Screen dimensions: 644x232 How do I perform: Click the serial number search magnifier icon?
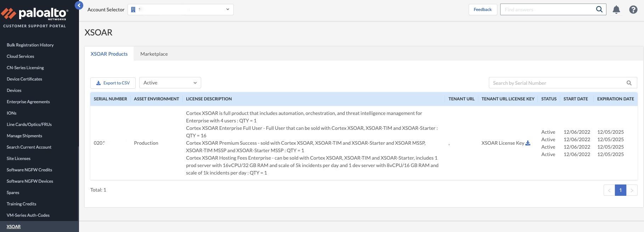coord(629,83)
